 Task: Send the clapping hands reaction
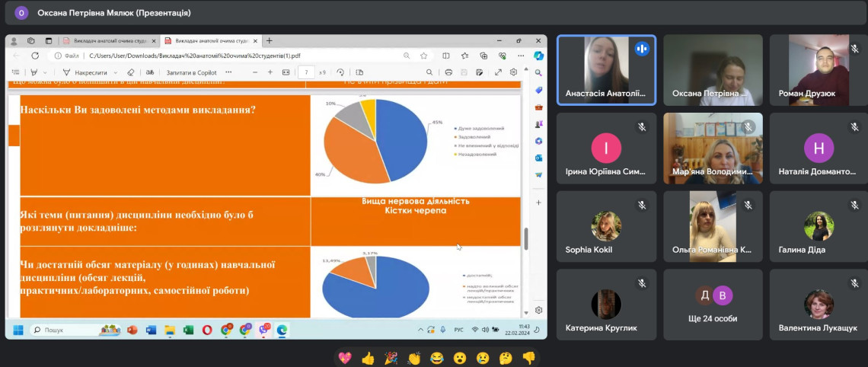click(414, 358)
